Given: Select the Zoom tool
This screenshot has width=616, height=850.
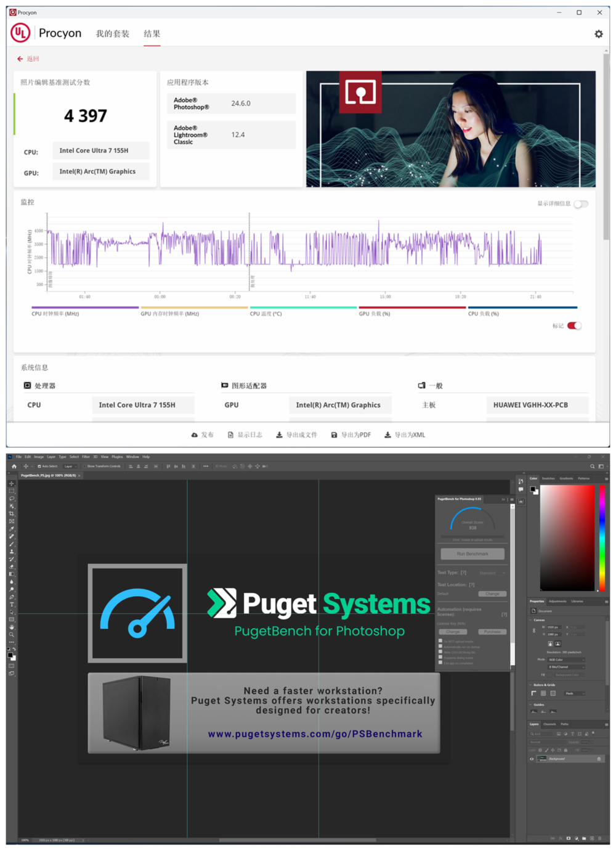Looking at the screenshot, I should tap(12, 634).
